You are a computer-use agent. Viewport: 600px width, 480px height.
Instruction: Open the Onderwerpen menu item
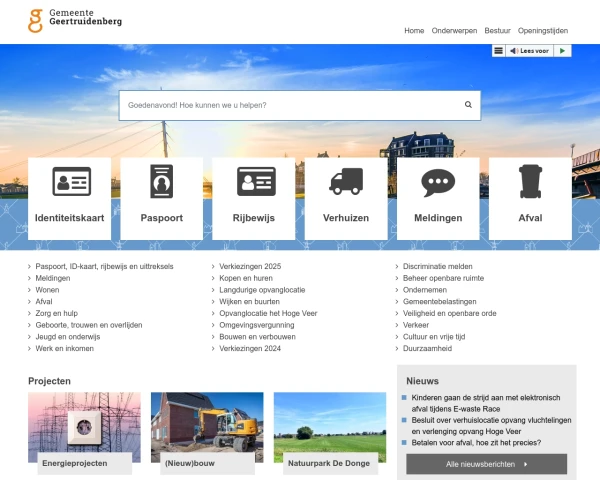coord(455,31)
